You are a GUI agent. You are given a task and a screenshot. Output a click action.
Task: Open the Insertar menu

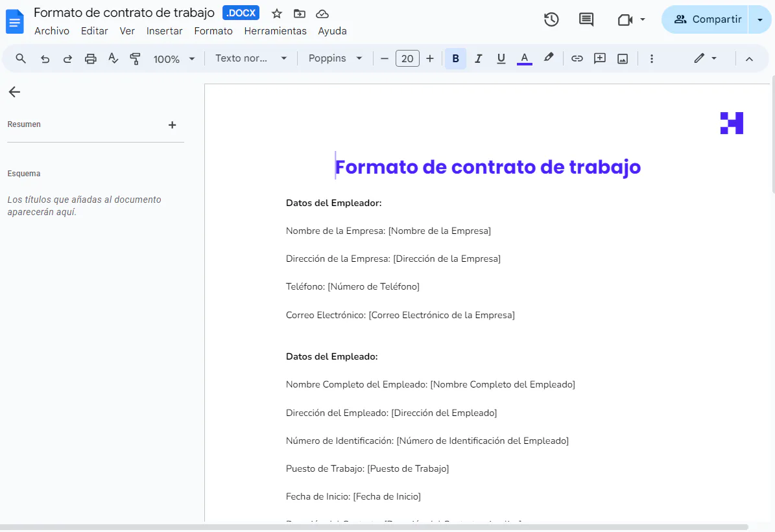coord(165,30)
